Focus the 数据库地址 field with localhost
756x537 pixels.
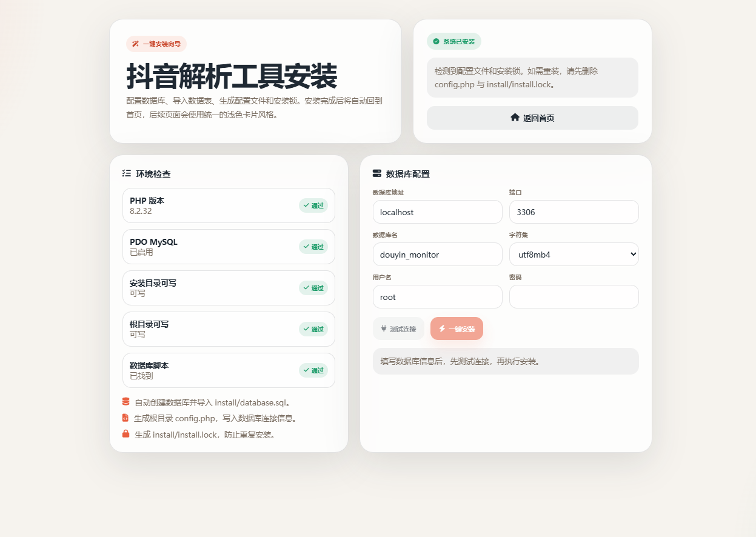pyautogui.click(x=438, y=212)
